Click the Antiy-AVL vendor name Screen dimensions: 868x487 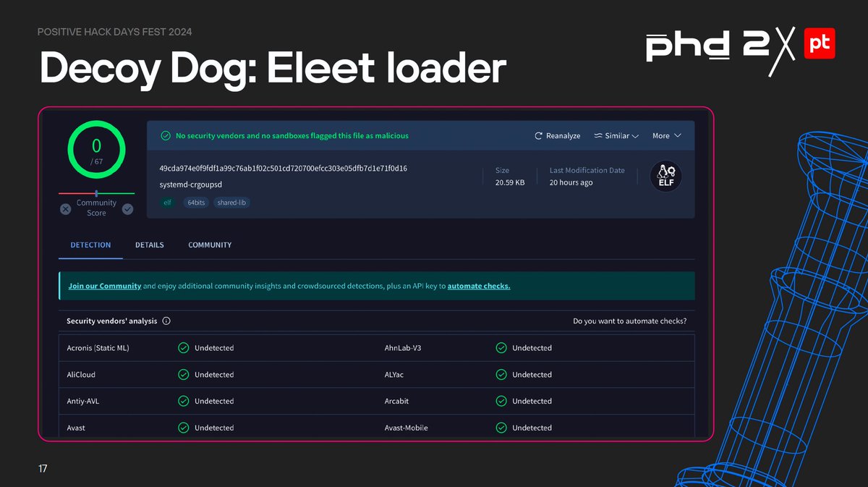(x=82, y=401)
